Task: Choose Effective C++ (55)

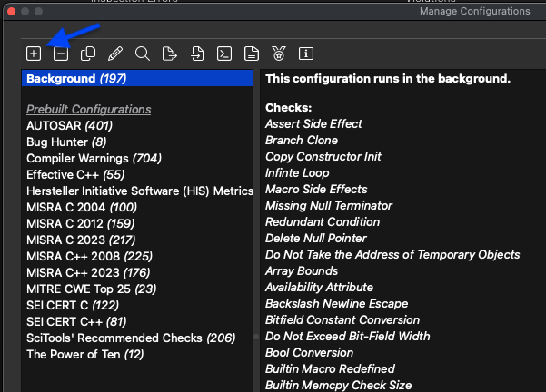Action: (75, 174)
